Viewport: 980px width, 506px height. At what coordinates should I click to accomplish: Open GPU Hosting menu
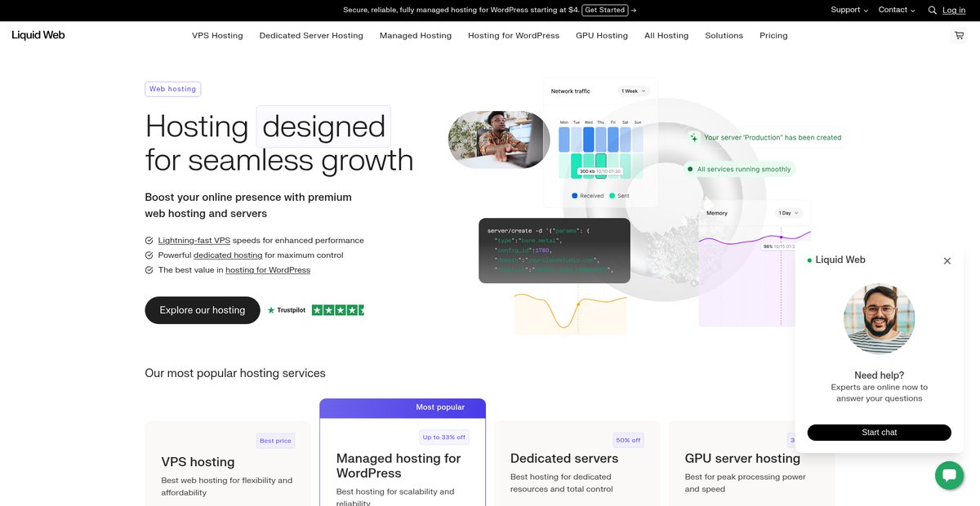(602, 36)
